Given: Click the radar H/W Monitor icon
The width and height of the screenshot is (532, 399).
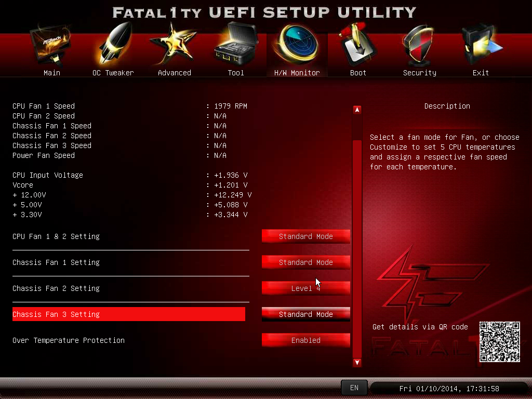Looking at the screenshot, I should [x=297, y=44].
